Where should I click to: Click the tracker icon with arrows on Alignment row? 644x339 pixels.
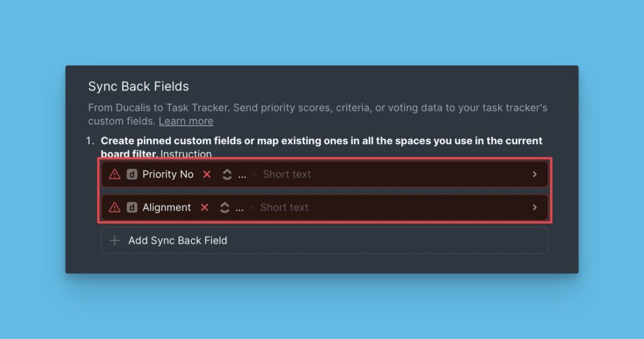(225, 207)
